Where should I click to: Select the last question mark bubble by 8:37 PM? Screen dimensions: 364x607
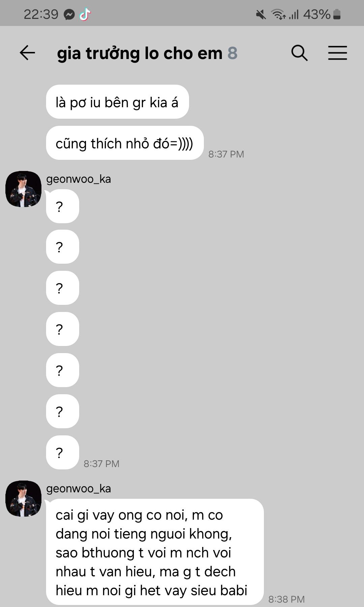pos(63,453)
